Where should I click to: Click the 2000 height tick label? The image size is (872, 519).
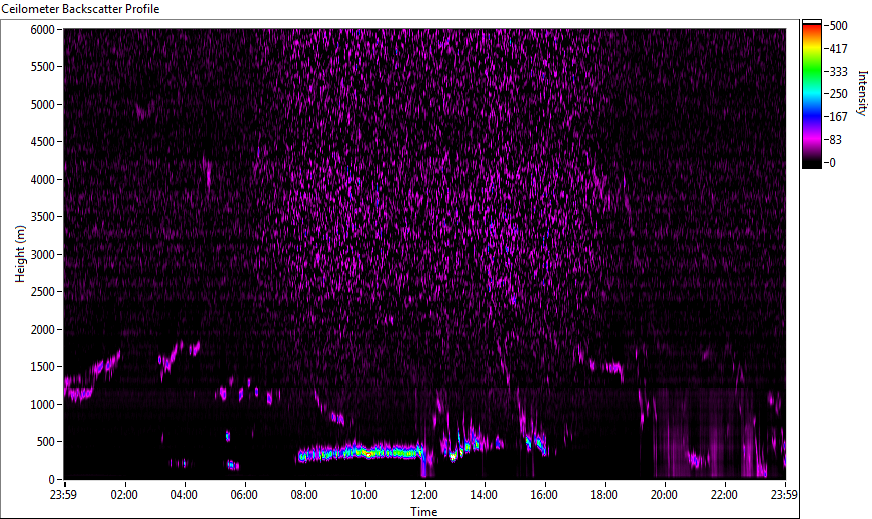coord(43,330)
